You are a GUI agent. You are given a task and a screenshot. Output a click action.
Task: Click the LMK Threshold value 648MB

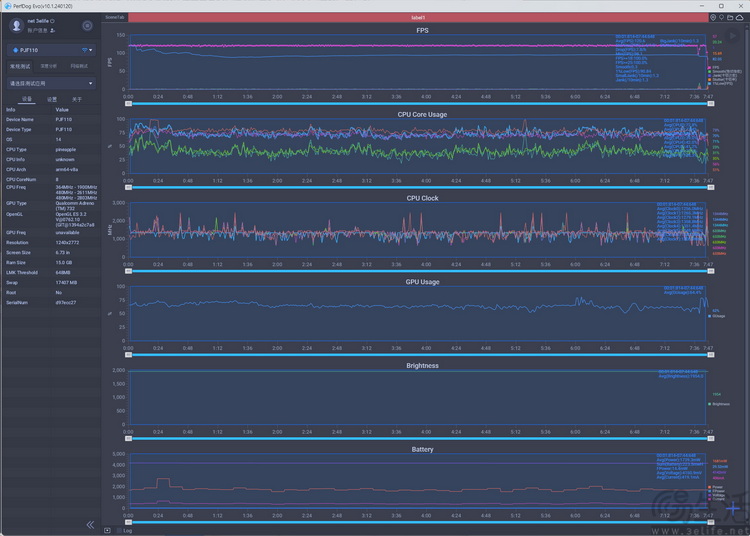coord(63,273)
